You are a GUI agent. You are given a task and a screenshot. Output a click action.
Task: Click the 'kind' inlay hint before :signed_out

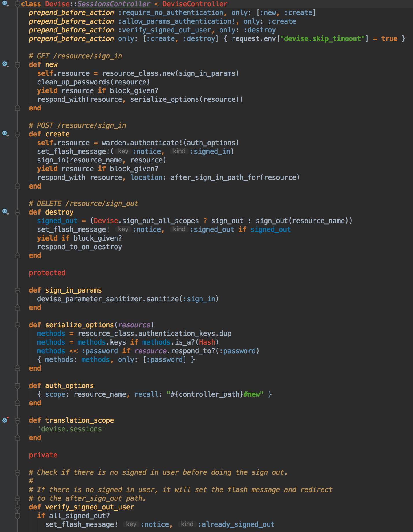(179, 229)
